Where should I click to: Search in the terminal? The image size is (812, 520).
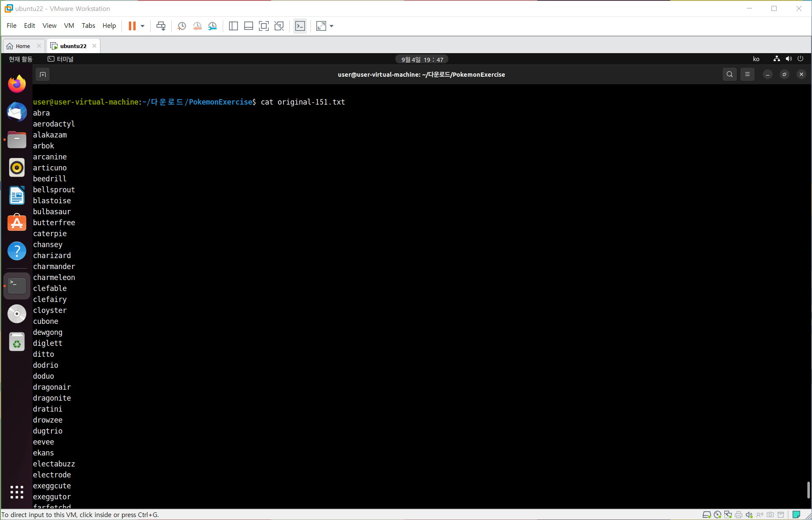[x=729, y=75]
